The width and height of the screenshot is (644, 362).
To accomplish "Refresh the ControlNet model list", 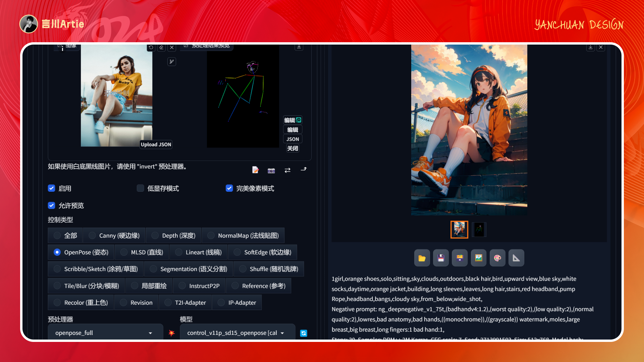I will pyautogui.click(x=303, y=333).
